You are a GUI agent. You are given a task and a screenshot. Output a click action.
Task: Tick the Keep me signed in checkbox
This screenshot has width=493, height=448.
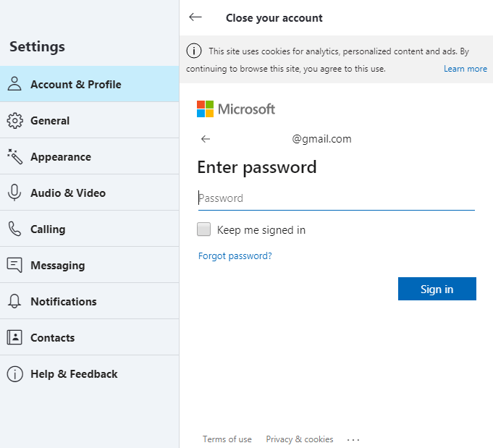pyautogui.click(x=203, y=229)
